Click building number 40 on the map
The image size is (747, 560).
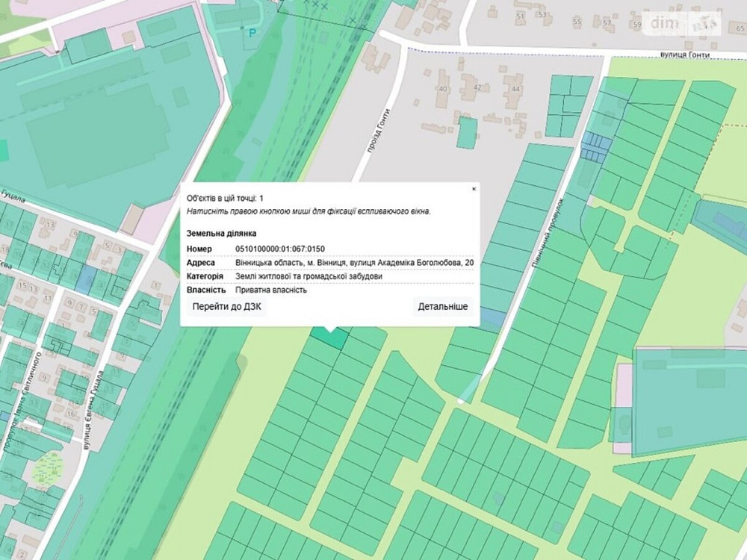pyautogui.click(x=442, y=90)
